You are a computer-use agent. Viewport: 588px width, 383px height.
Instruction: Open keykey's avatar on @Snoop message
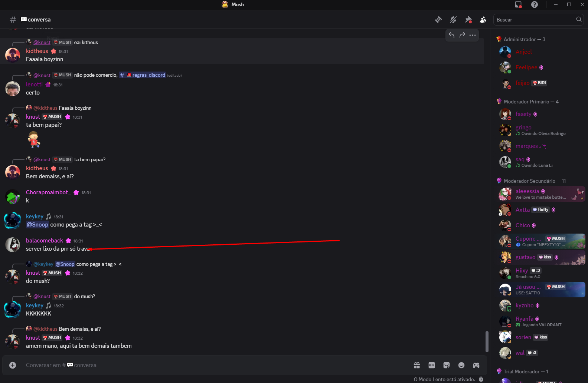pyautogui.click(x=13, y=221)
